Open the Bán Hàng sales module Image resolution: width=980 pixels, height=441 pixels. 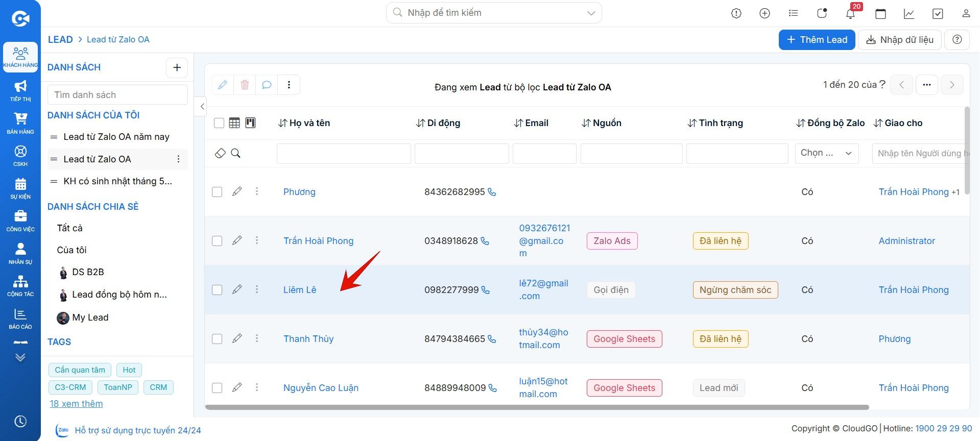20,123
